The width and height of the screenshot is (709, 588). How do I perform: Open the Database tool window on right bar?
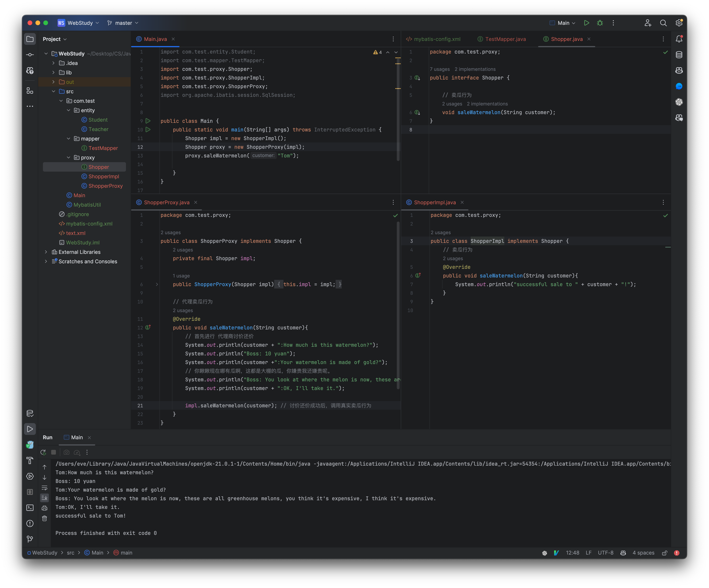pos(679,55)
